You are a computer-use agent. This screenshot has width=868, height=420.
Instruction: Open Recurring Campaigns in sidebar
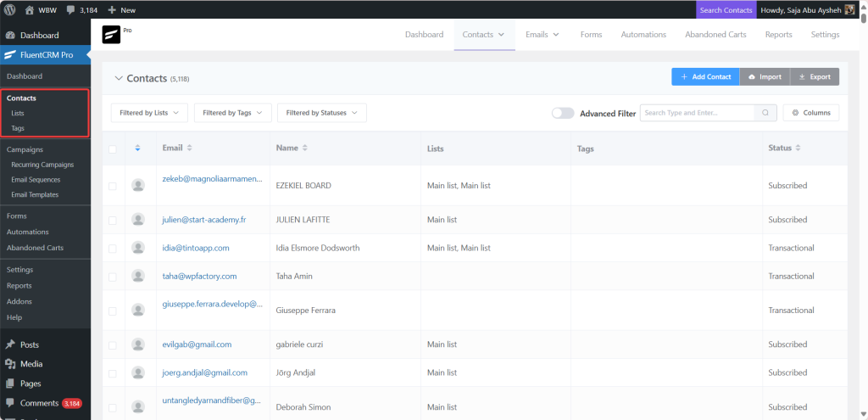click(42, 165)
